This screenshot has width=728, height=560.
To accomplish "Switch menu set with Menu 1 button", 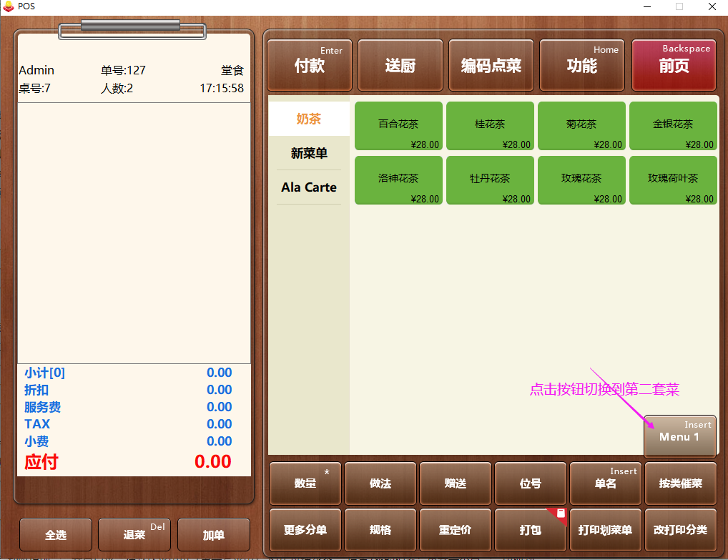I will (x=679, y=436).
